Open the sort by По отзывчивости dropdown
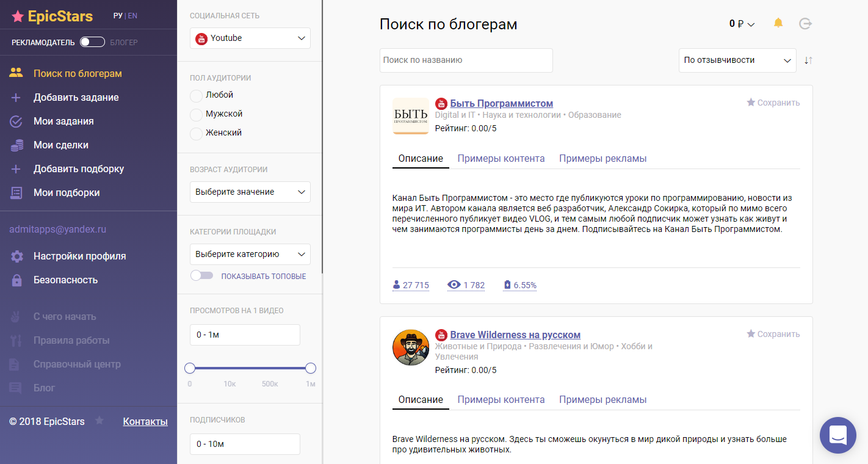The height and width of the screenshot is (464, 868). coord(737,60)
